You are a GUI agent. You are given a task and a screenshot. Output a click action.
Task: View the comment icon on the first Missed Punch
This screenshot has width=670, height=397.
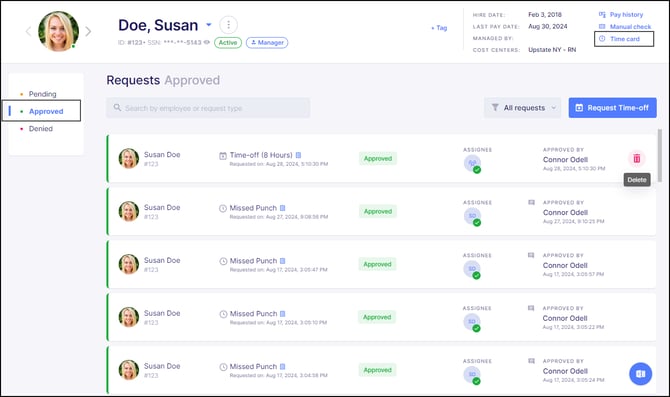pos(532,202)
